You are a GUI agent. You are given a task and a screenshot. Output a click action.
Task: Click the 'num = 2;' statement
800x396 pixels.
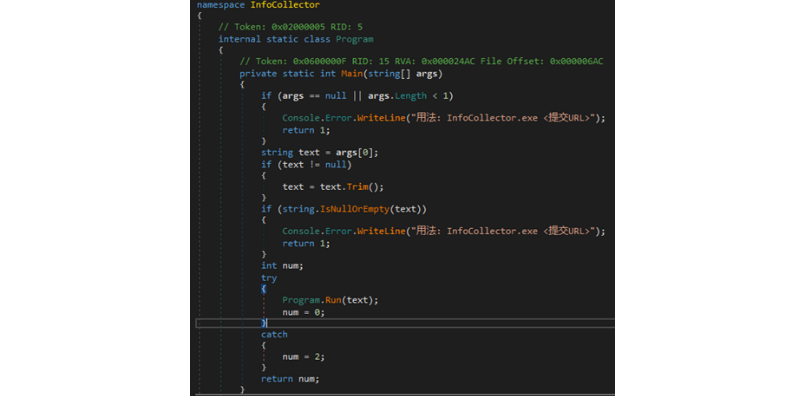[x=304, y=357]
